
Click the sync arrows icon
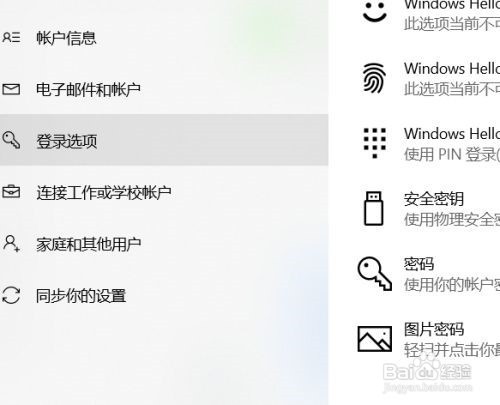point(11,295)
